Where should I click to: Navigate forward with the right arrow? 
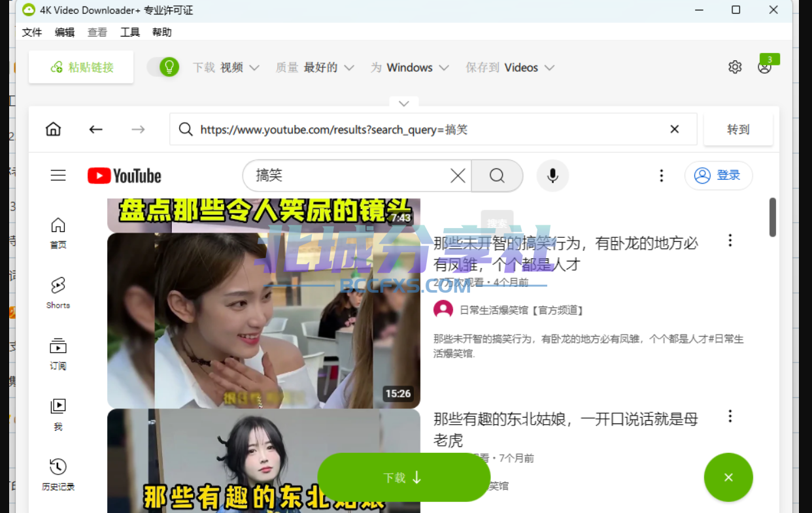[138, 129]
